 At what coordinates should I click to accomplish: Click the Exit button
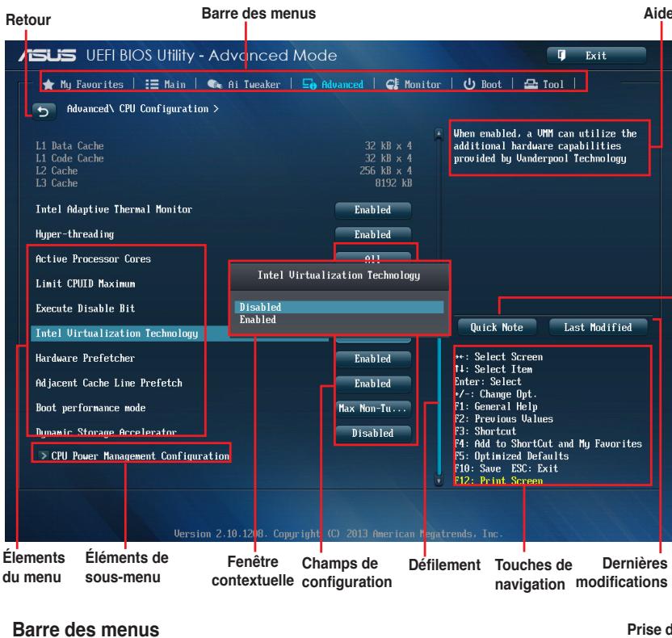[x=596, y=56]
